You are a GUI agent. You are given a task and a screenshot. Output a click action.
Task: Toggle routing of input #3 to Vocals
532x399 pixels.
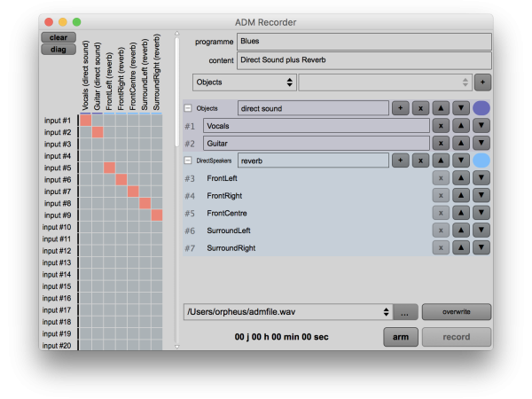(86, 145)
